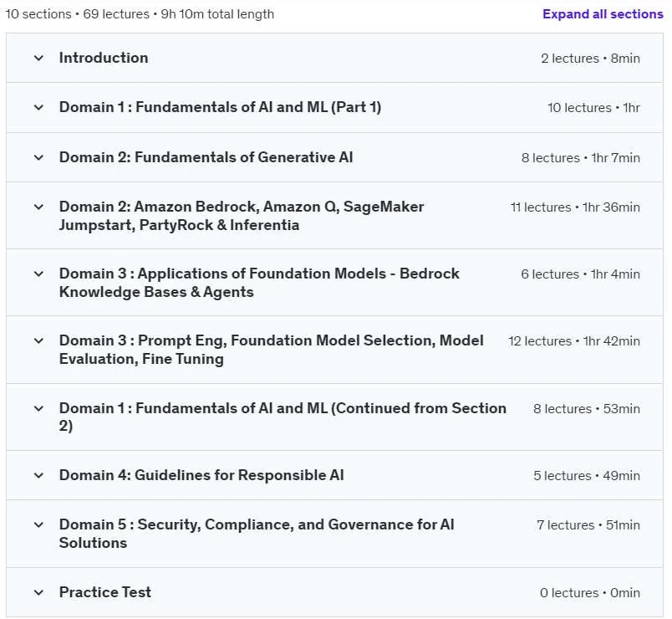672x619 pixels.
Task: Select Domain 2: Fundamentals of Generative AI title
Action: click(206, 157)
